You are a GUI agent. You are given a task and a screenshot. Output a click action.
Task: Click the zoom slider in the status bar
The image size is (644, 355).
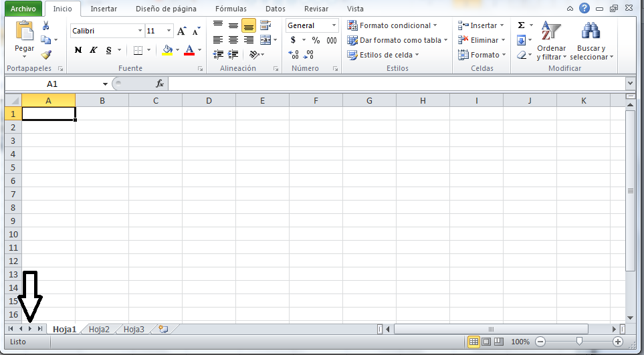tap(579, 341)
